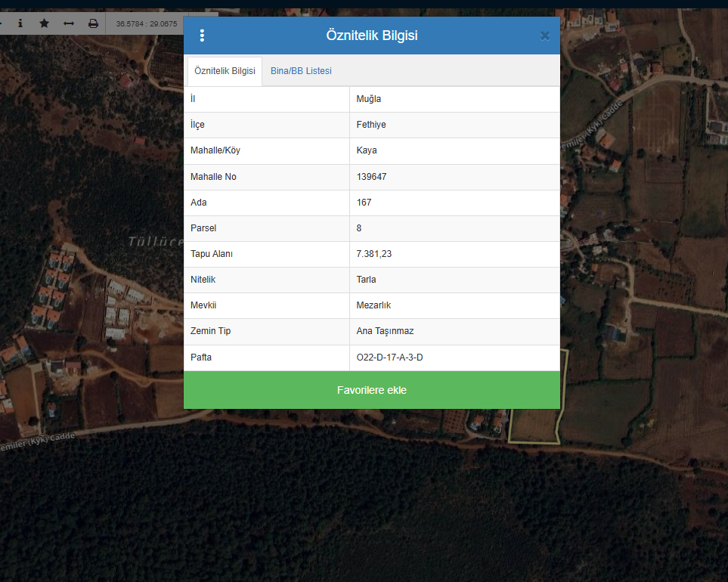Click the Fethiye district value
The image size is (728, 582).
click(x=371, y=125)
